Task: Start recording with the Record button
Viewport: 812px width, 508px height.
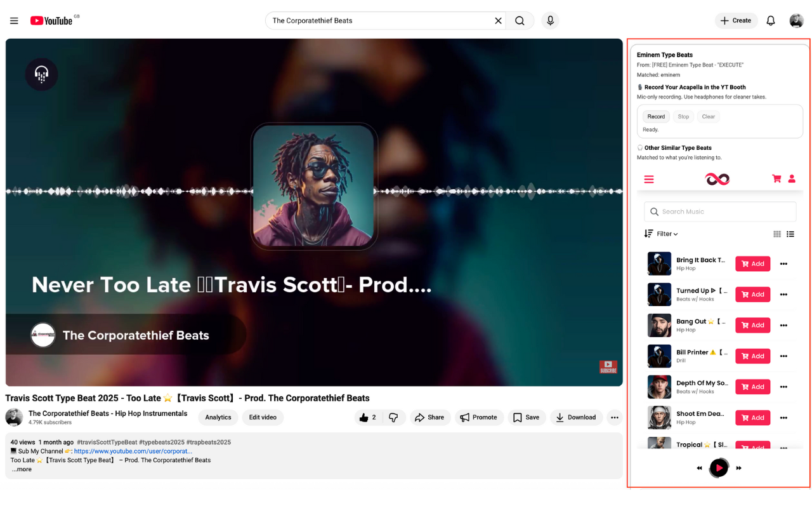Action: (x=656, y=117)
